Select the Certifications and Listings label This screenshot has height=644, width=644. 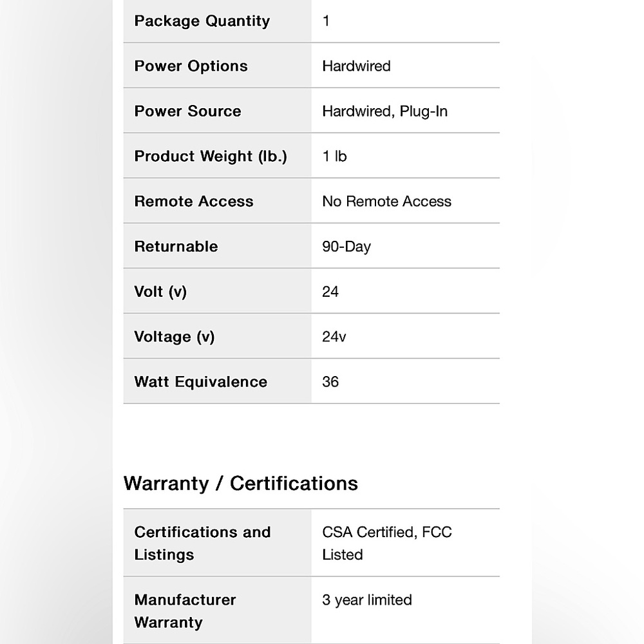[202, 544]
